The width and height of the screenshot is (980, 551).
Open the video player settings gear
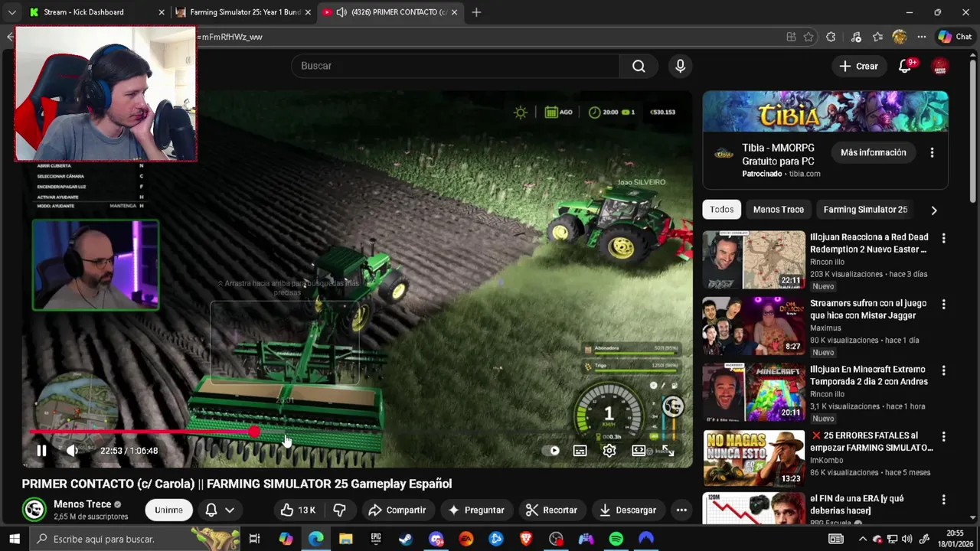pos(609,451)
